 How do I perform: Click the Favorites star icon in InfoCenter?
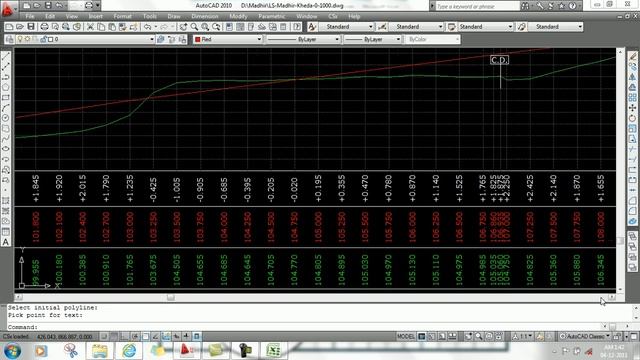pos(562,6)
